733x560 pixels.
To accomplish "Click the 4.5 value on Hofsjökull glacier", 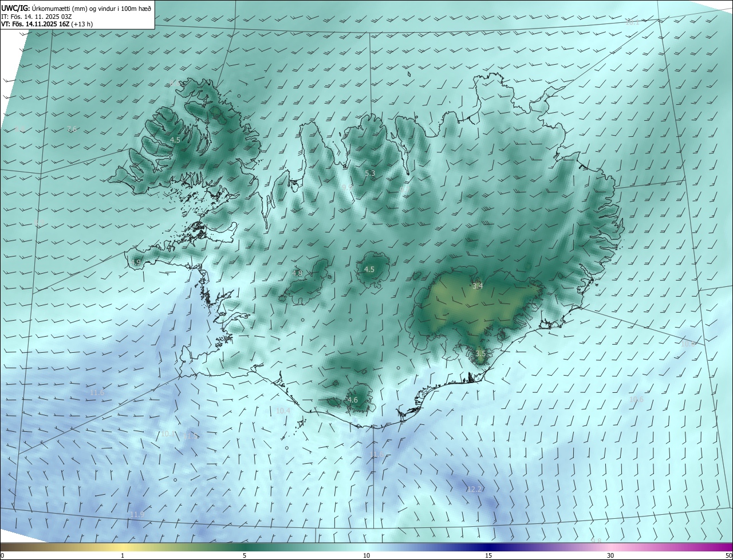I will (369, 269).
